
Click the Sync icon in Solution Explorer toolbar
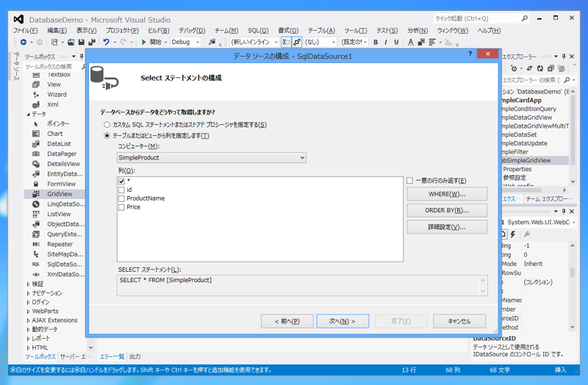[529, 68]
